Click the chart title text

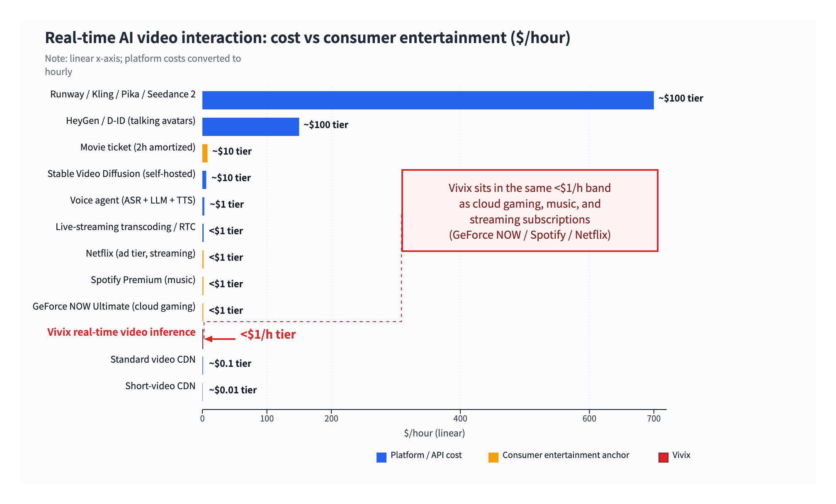point(308,38)
